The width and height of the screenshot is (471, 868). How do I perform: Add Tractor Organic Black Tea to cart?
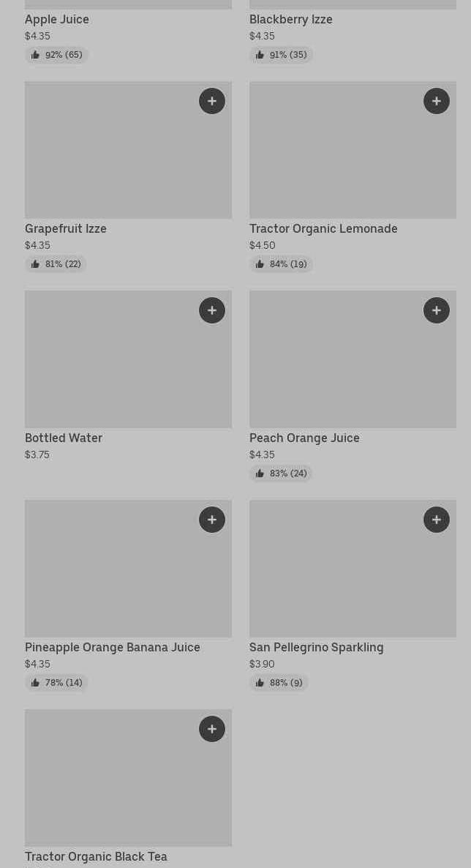pyautogui.click(x=212, y=729)
